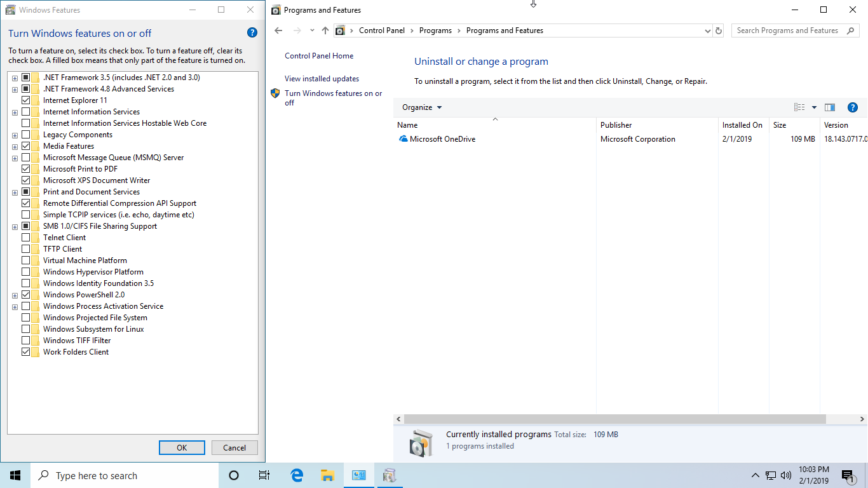Expand Internet Information Services node

15,112
